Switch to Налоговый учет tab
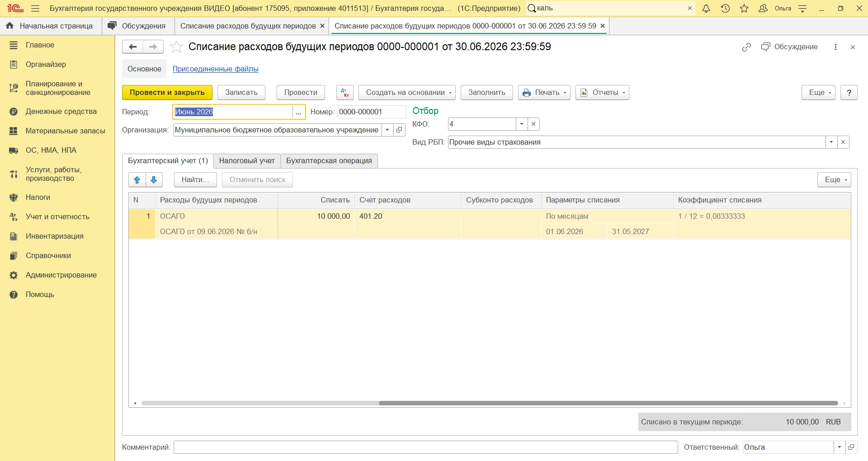 point(247,161)
